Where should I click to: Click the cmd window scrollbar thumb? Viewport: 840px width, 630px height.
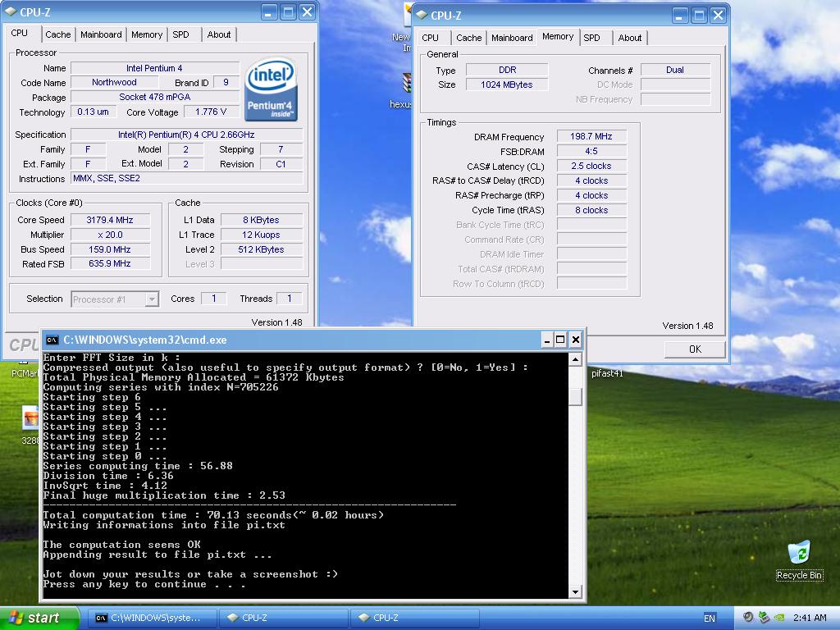pos(575,396)
